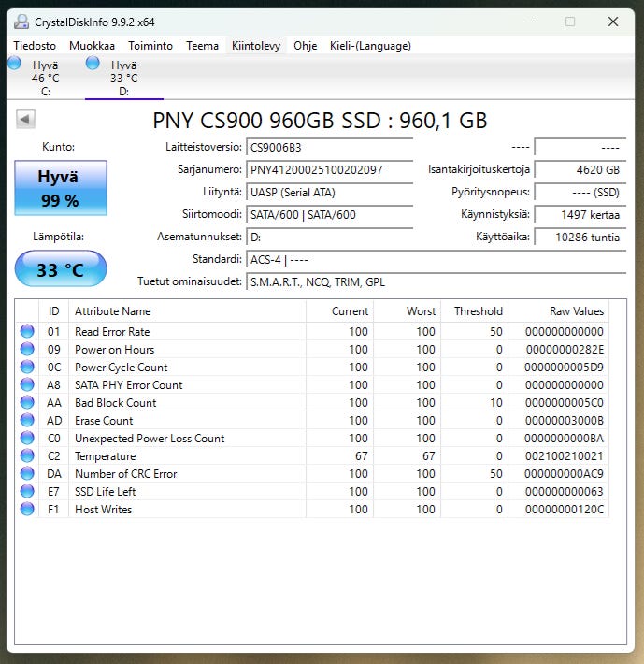Select the Power Cycle Count row name
Viewport: 644px width, 664px height.
[121, 368]
